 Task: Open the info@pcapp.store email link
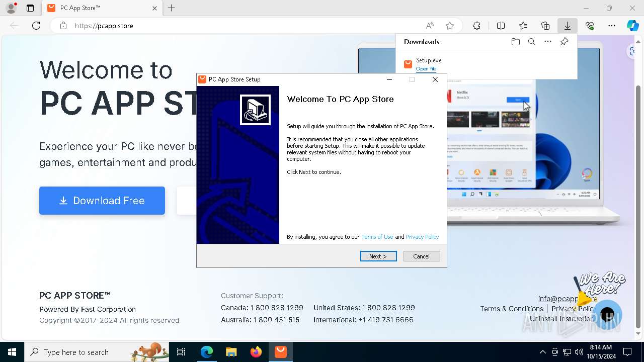tap(568, 299)
